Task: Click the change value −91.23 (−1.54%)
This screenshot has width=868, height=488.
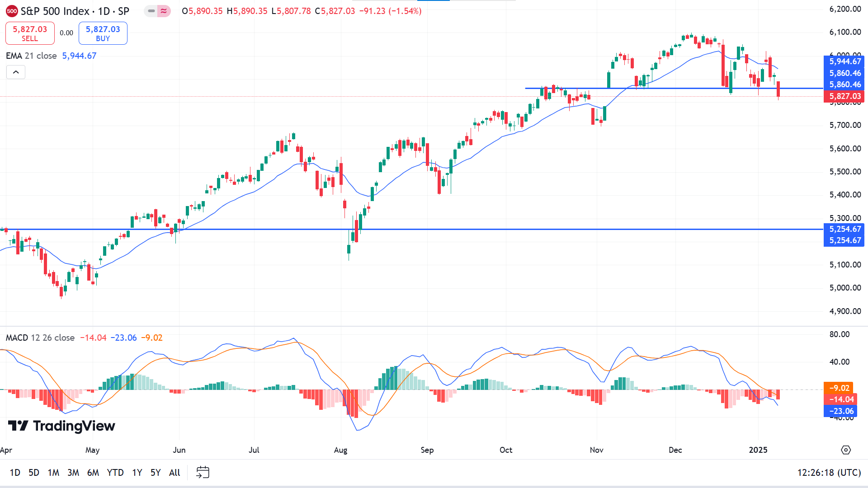Action: 391,11
